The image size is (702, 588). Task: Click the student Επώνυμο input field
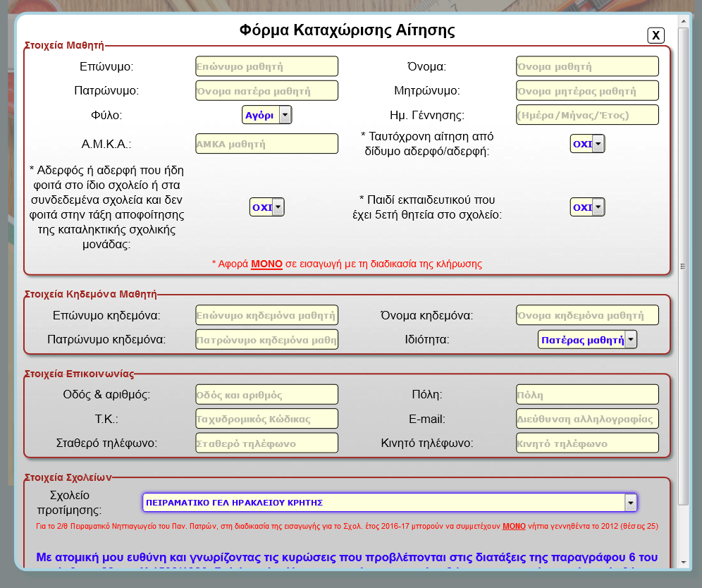266,67
